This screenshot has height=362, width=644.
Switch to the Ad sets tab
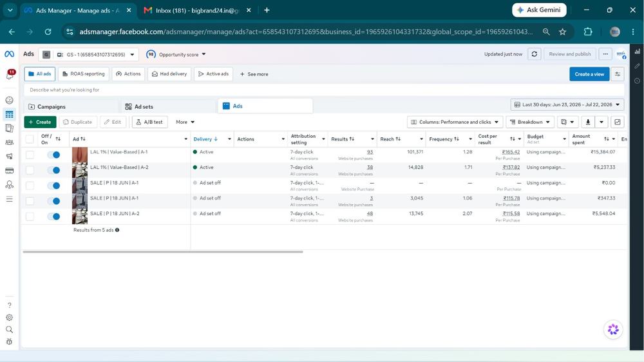point(167,106)
